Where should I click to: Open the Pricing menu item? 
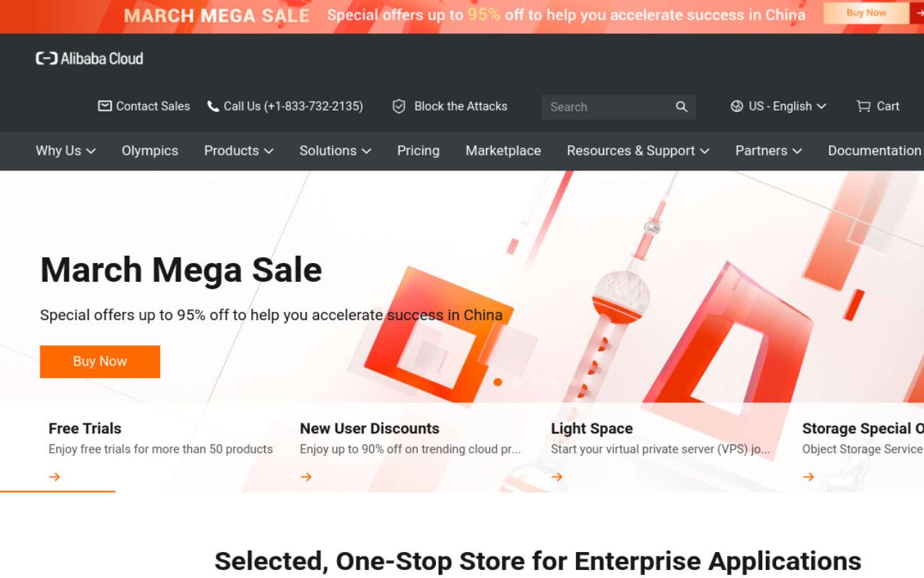tap(418, 150)
